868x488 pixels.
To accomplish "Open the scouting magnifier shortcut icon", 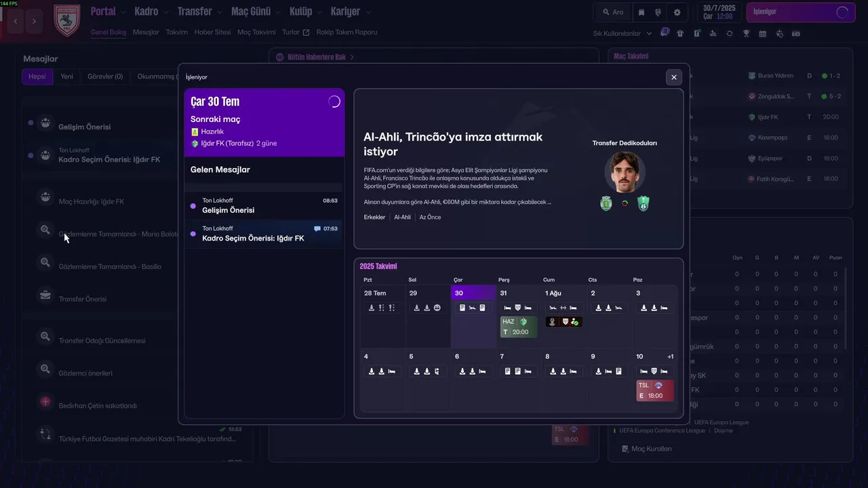I will pos(713,33).
